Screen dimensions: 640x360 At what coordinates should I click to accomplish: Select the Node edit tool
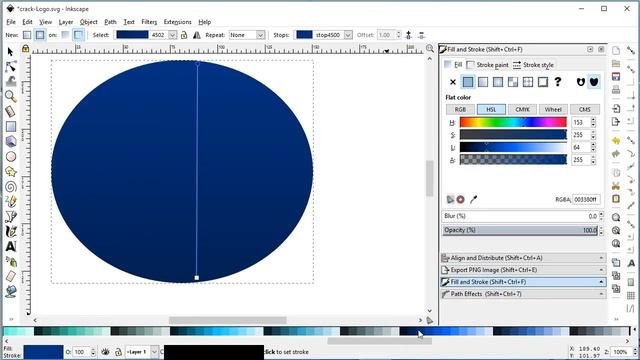(x=11, y=67)
